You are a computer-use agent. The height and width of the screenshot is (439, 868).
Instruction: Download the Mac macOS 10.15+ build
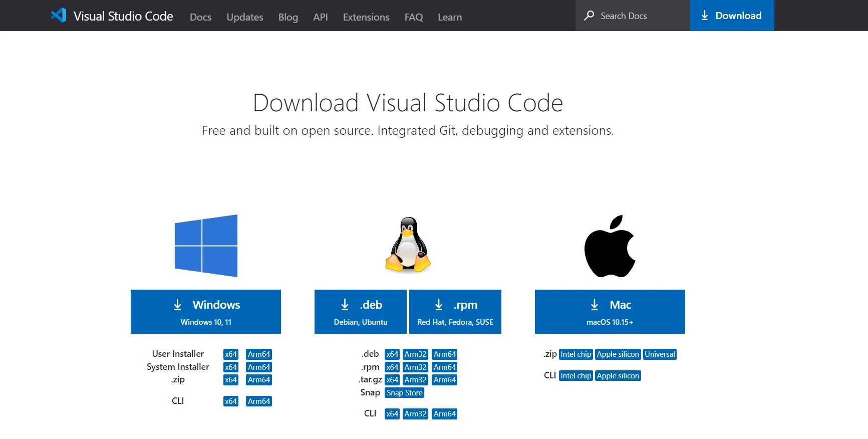pos(610,312)
